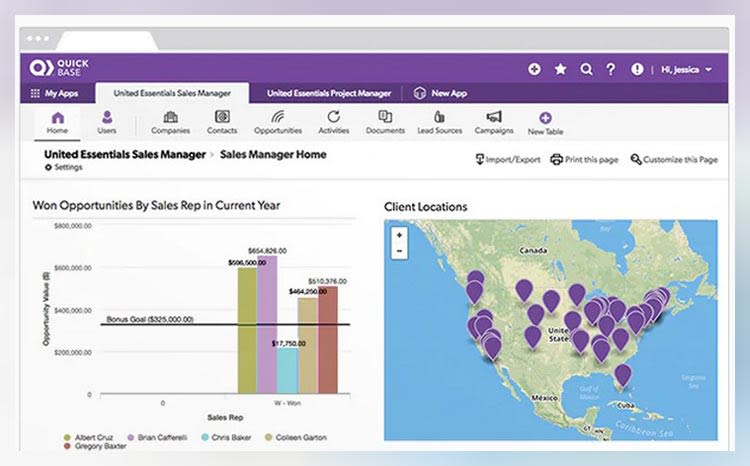Open the alerts exclamation icon
The width and height of the screenshot is (750, 466).
[x=637, y=69]
